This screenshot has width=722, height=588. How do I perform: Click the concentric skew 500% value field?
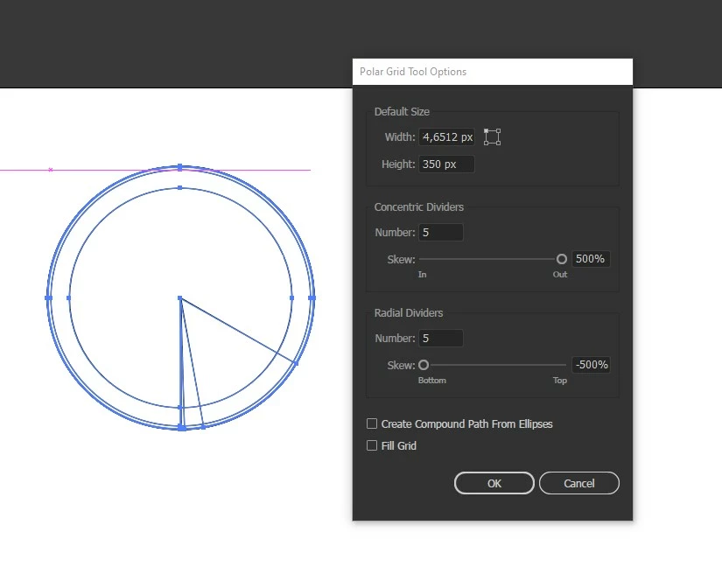[x=591, y=259]
